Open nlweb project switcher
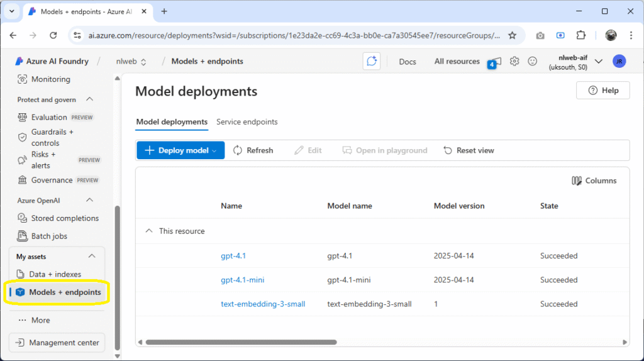 (x=131, y=61)
